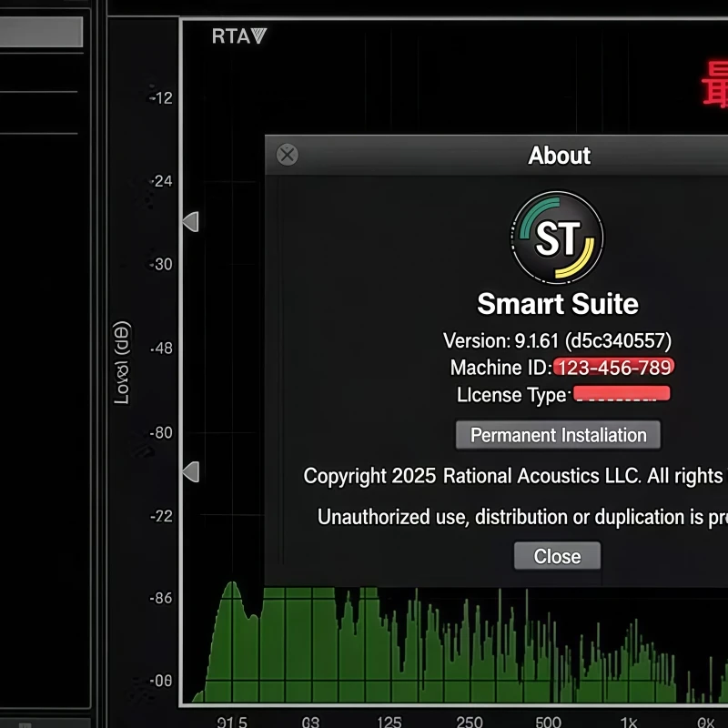Screen dimensions: 728x728
Task: Click the -12 dB level axis label
Action: coord(161,98)
